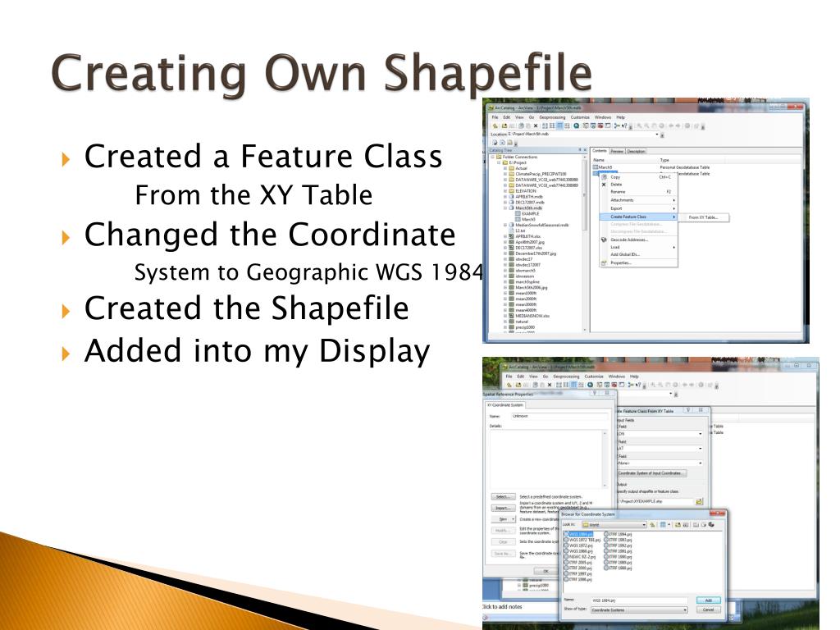Launch ArcMap globe icon in upper ArcCatalog toolbar
This screenshot has width=840, height=630.
[577, 126]
